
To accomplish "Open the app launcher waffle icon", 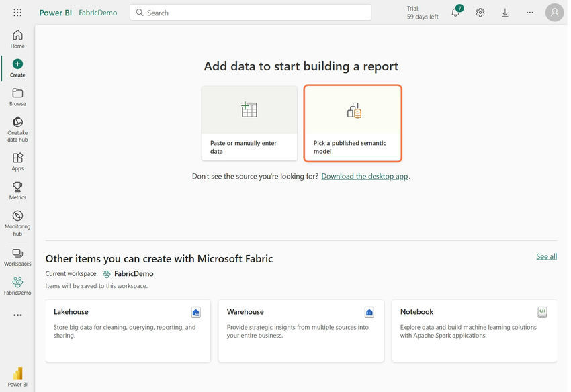I will [17, 13].
